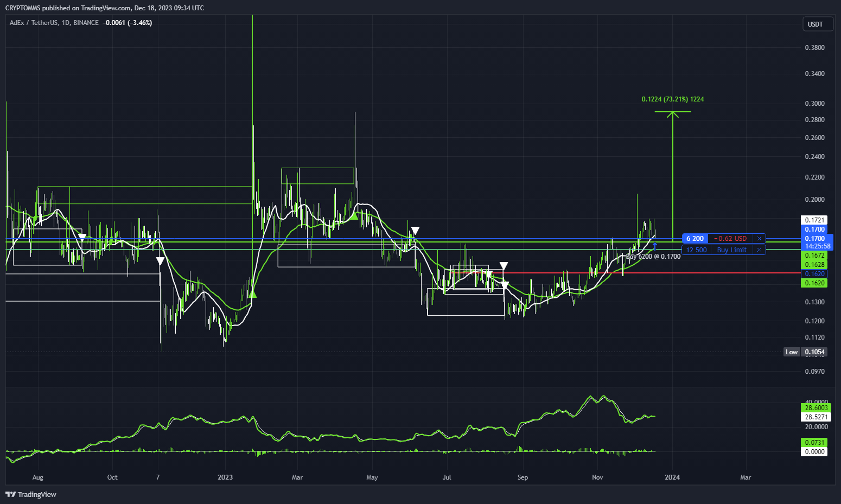Close the 6 200 position with its X
The image size is (841, 504).
(759, 238)
